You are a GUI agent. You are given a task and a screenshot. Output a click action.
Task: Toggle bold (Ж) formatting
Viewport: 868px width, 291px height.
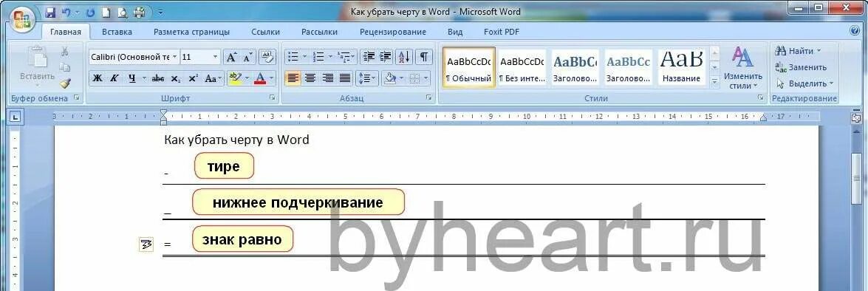[x=98, y=78]
